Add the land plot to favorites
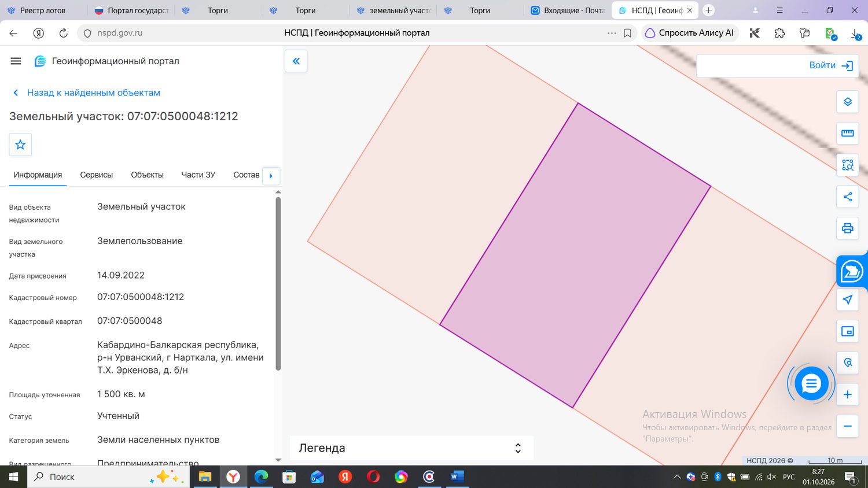The width and height of the screenshot is (868, 488). coord(20,145)
